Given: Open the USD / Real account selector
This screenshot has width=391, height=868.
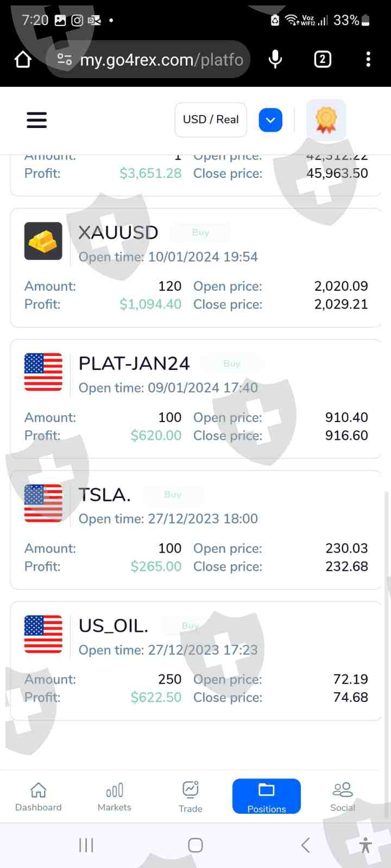Looking at the screenshot, I should [211, 120].
